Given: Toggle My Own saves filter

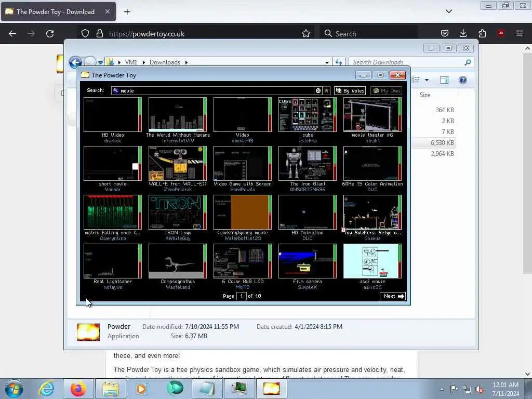Looking at the screenshot, I should pyautogui.click(x=386, y=90).
